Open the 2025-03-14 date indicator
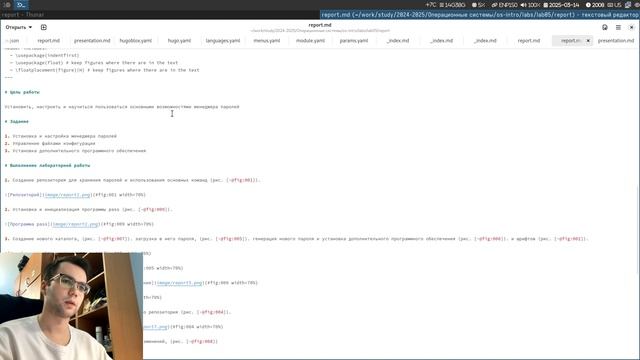640x360 pixels. click(561, 5)
